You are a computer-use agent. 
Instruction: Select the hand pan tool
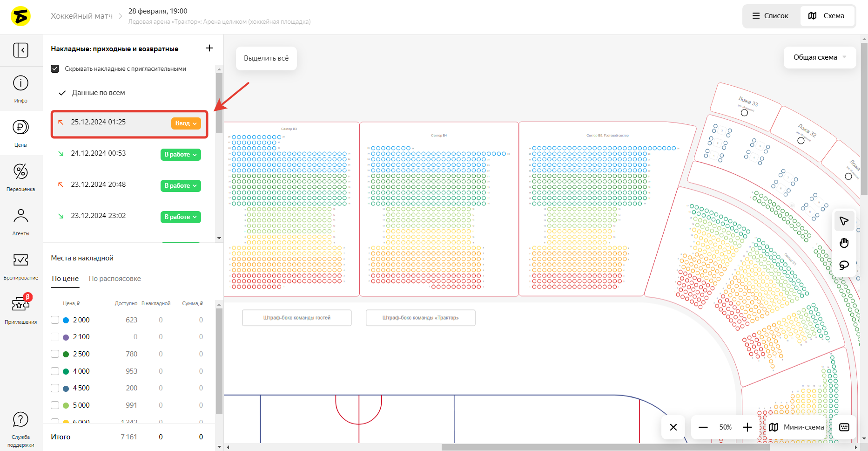pyautogui.click(x=844, y=243)
